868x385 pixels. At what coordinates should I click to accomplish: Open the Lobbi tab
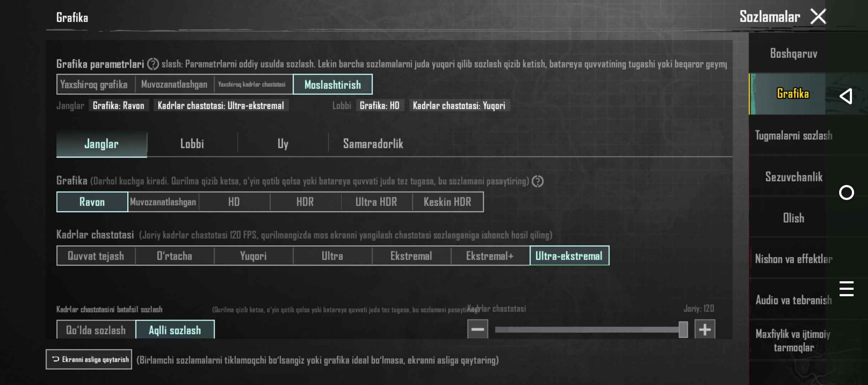pos(192,144)
